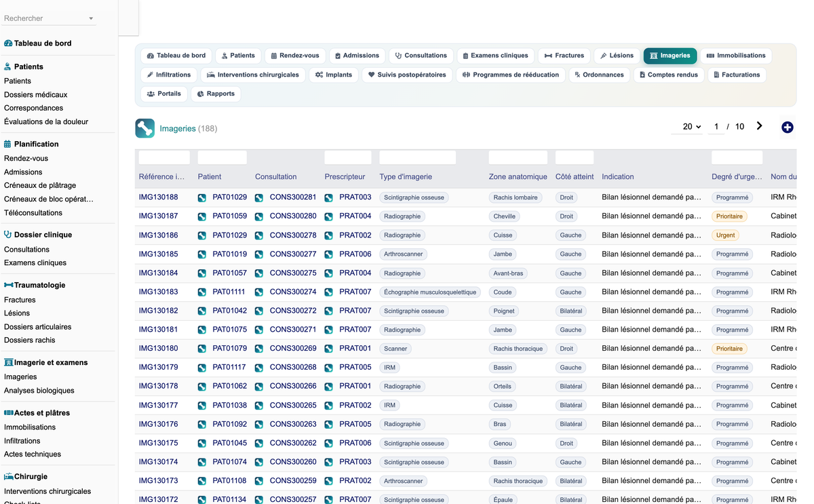Go to next page with chevron arrow
814x504 pixels.
[759, 126]
